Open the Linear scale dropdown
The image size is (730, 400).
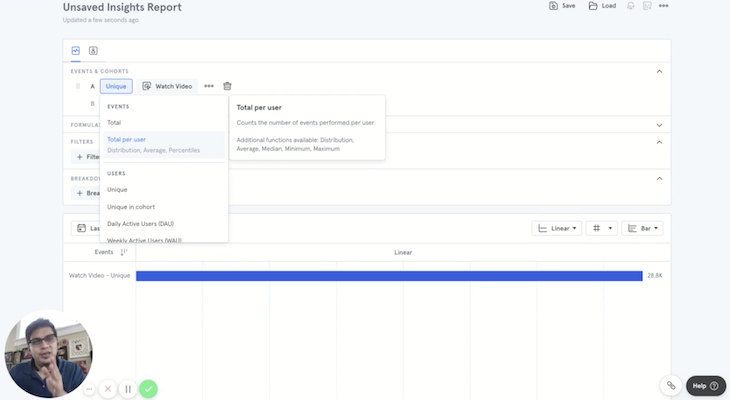coord(557,228)
